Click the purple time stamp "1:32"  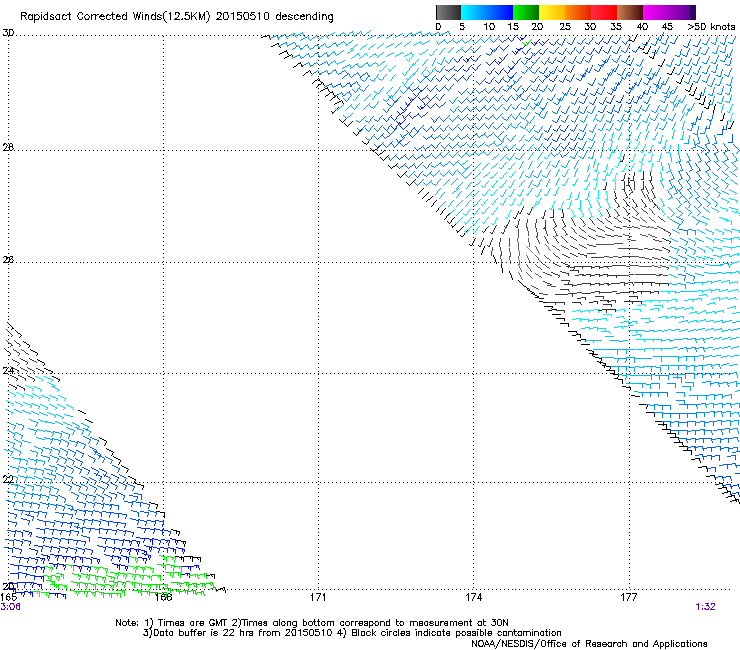[x=706, y=607]
